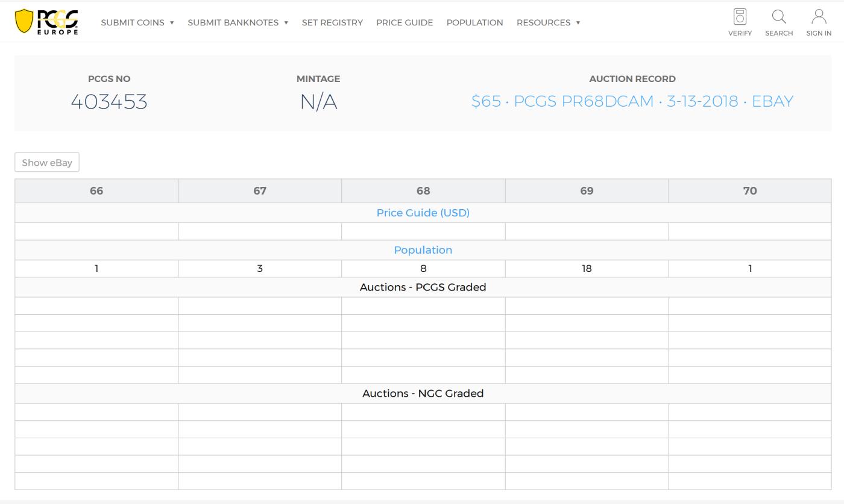
Task: Click the Price Guide (USD) table link
Action: click(423, 213)
